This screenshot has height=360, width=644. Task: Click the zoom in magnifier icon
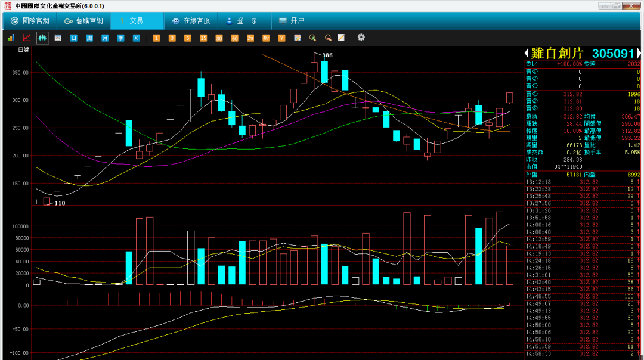coord(312,38)
